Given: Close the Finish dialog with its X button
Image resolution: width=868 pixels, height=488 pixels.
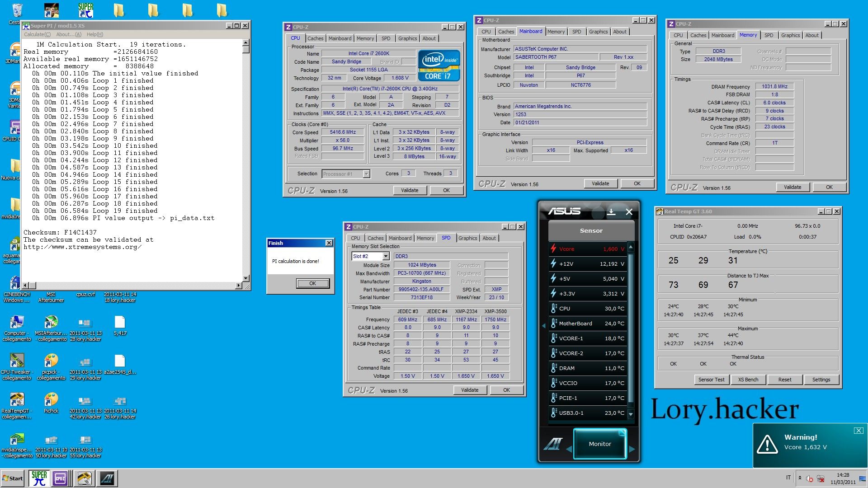Looking at the screenshot, I should click(329, 243).
